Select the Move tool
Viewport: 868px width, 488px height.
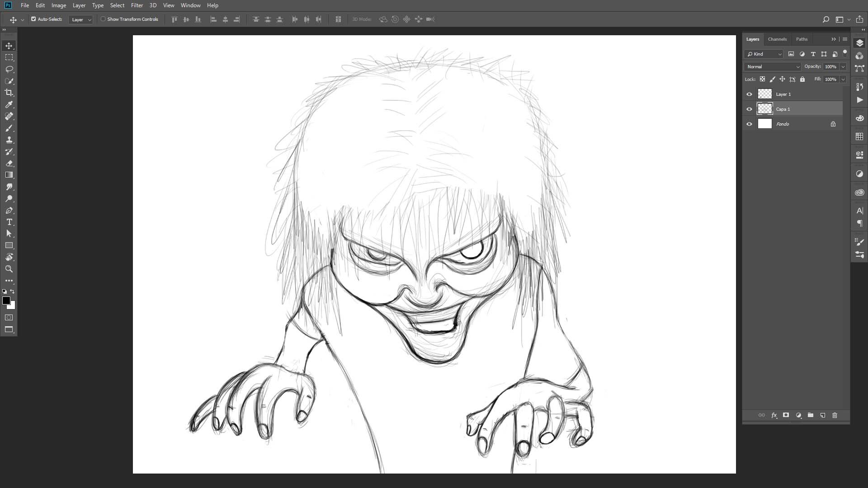pyautogui.click(x=9, y=46)
